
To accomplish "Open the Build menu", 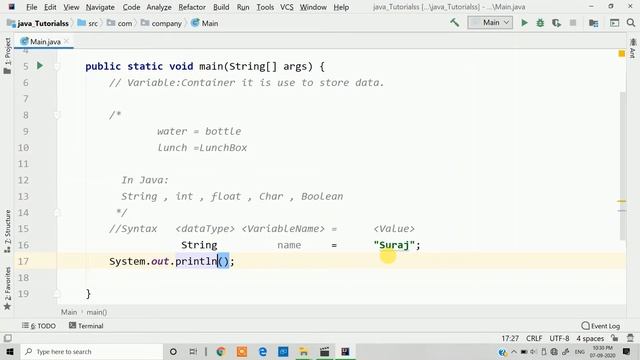I will (x=221, y=7).
